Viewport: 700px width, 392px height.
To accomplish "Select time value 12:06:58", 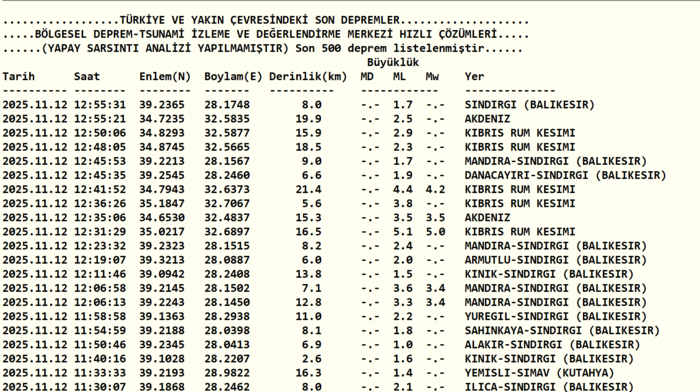I will click(x=100, y=288).
